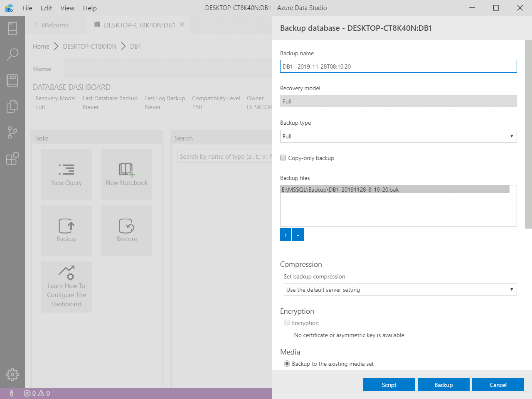Open the Source Control sidebar icon

(x=12, y=133)
